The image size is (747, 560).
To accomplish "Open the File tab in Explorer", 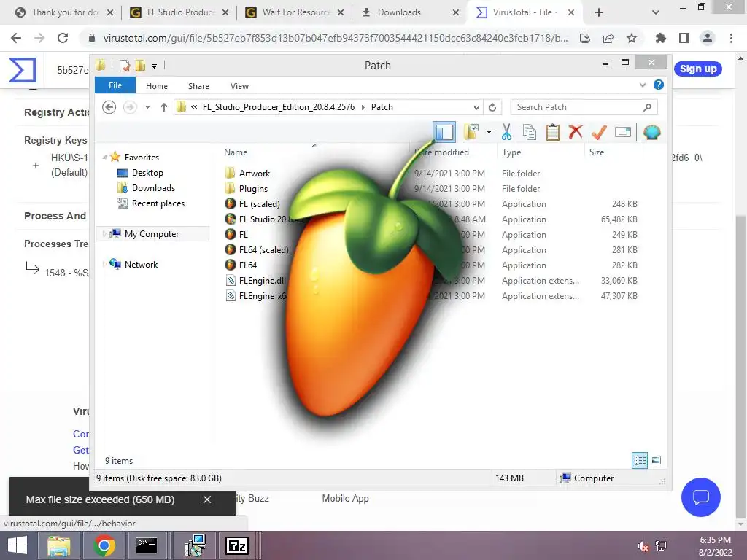I will [115, 86].
